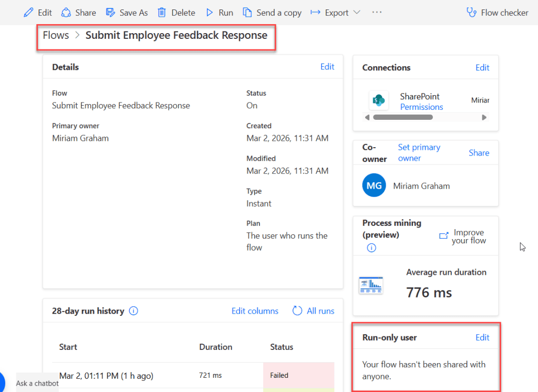Navigate back via the Flows breadcrumb
Viewport: 538px width, 392px height.
(56, 35)
